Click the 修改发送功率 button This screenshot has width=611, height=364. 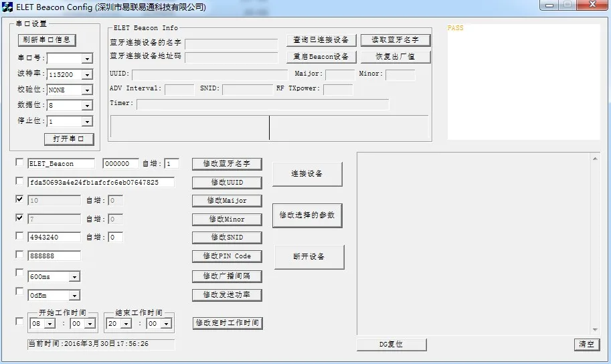pyautogui.click(x=227, y=295)
